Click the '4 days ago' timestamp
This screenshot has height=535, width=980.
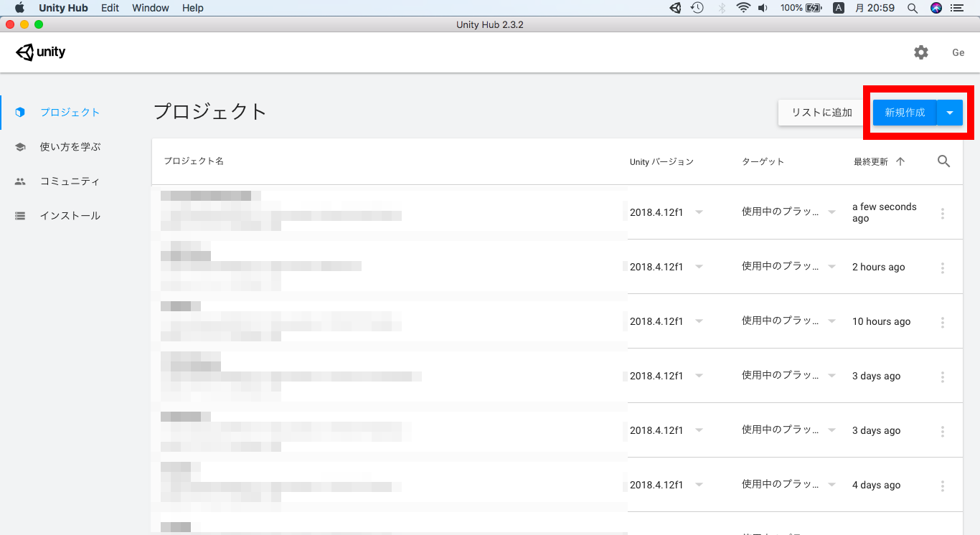[876, 485]
